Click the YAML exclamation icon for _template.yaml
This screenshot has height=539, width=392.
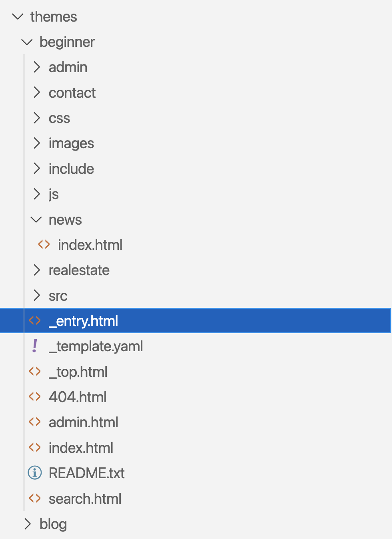tap(35, 346)
